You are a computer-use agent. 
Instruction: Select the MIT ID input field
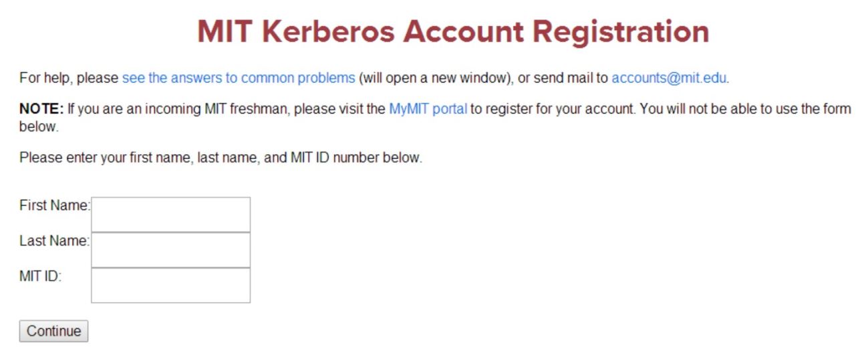[170, 285]
